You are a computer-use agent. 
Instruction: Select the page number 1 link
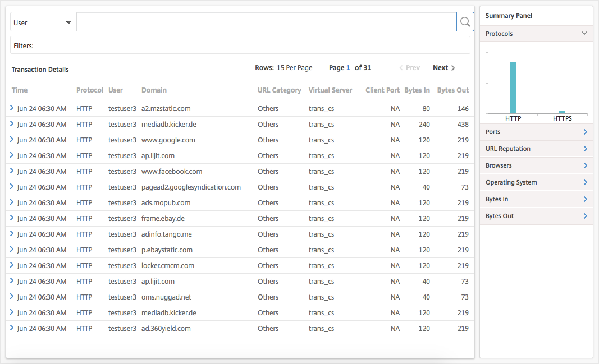point(348,67)
